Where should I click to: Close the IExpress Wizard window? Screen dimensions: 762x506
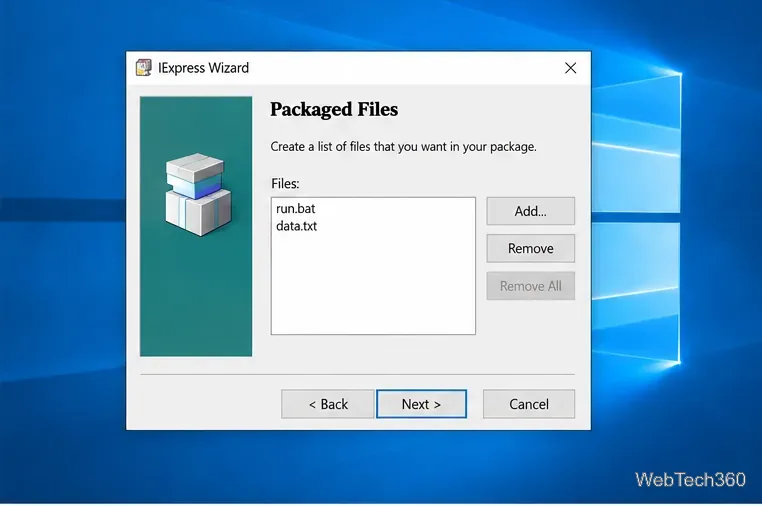[571, 68]
